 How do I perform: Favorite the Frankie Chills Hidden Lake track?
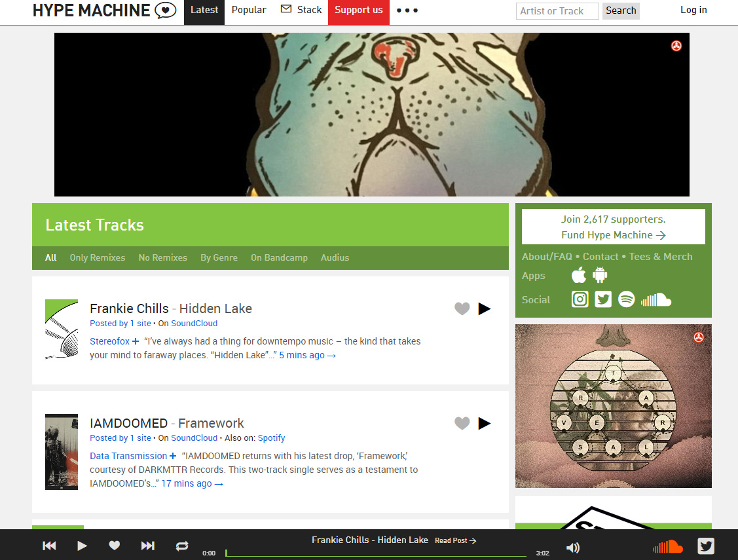(x=462, y=308)
